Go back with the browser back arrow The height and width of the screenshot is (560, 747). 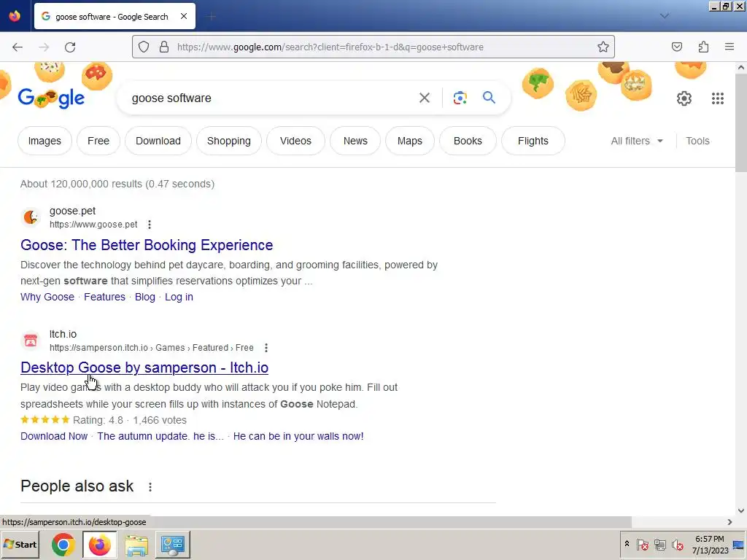point(18,47)
